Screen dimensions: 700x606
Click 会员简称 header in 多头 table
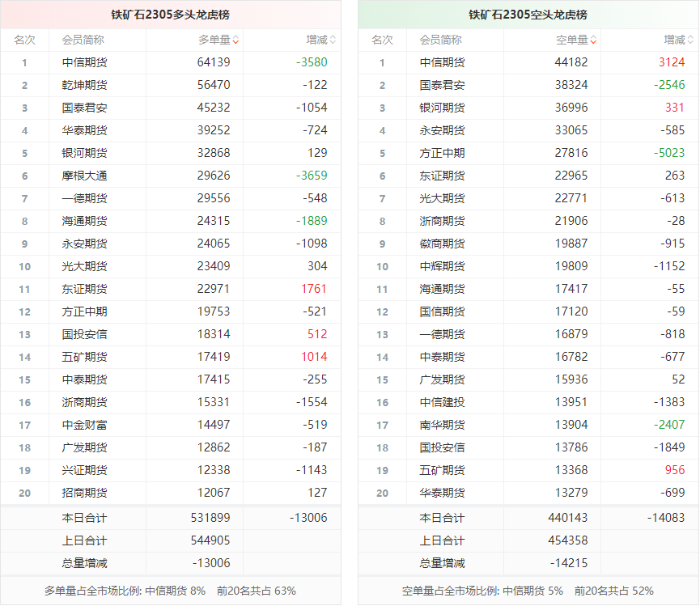click(x=83, y=40)
